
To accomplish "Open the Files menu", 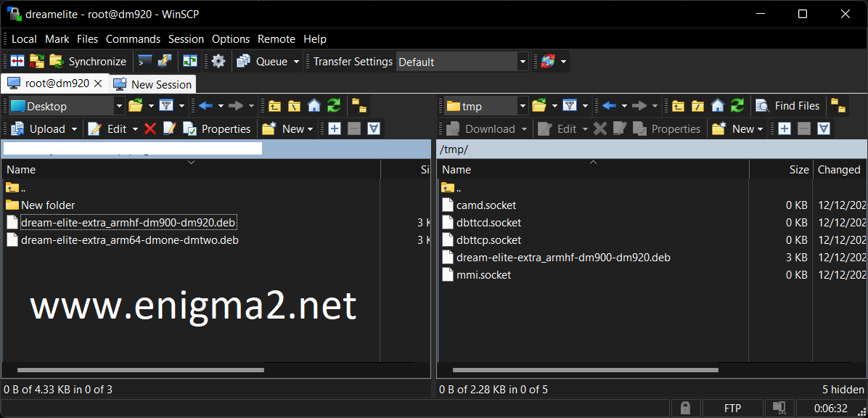I will (x=88, y=39).
